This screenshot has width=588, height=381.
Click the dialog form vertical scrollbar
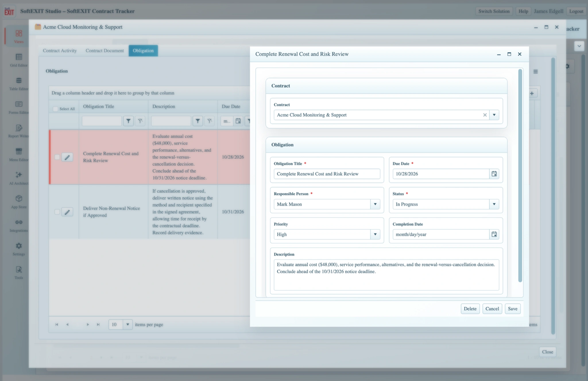tap(520, 175)
